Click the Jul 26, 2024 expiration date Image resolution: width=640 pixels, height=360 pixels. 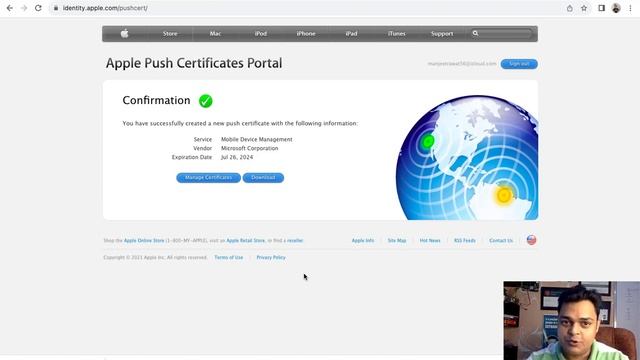237,157
